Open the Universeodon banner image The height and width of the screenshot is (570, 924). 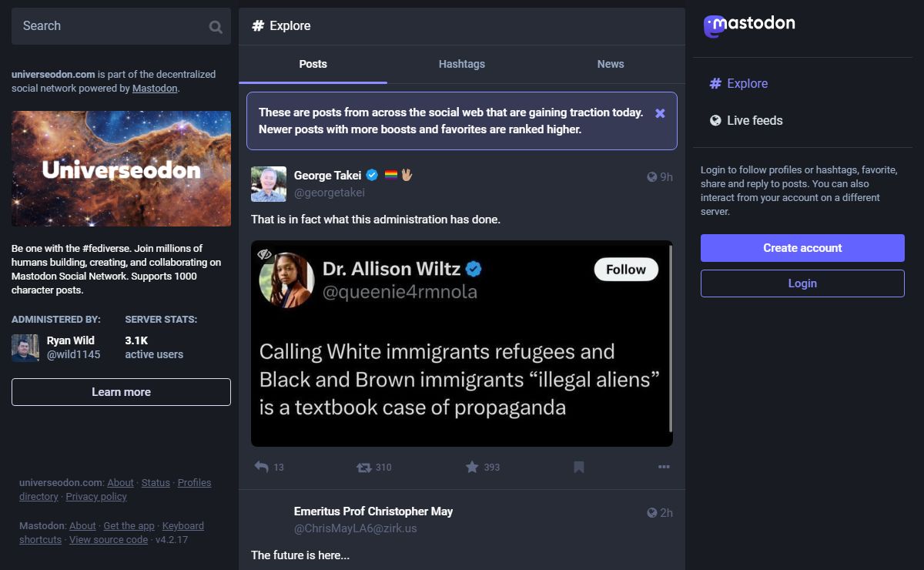[121, 169]
